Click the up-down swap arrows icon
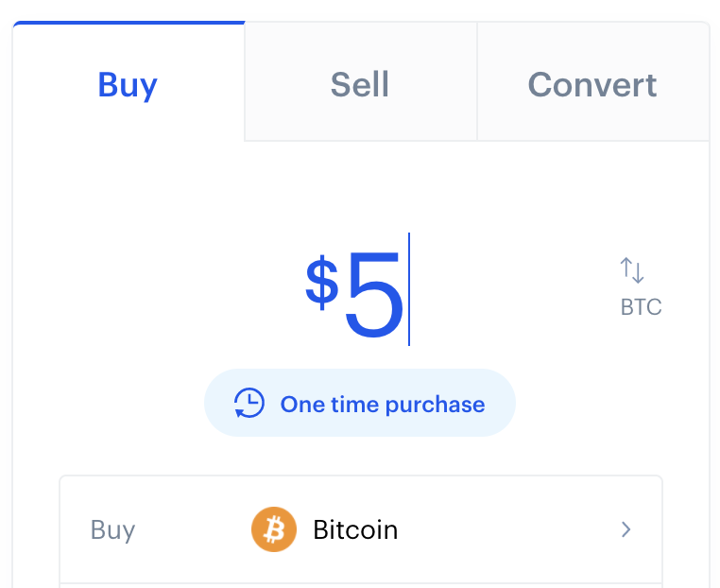This screenshot has height=588, width=720. click(632, 270)
